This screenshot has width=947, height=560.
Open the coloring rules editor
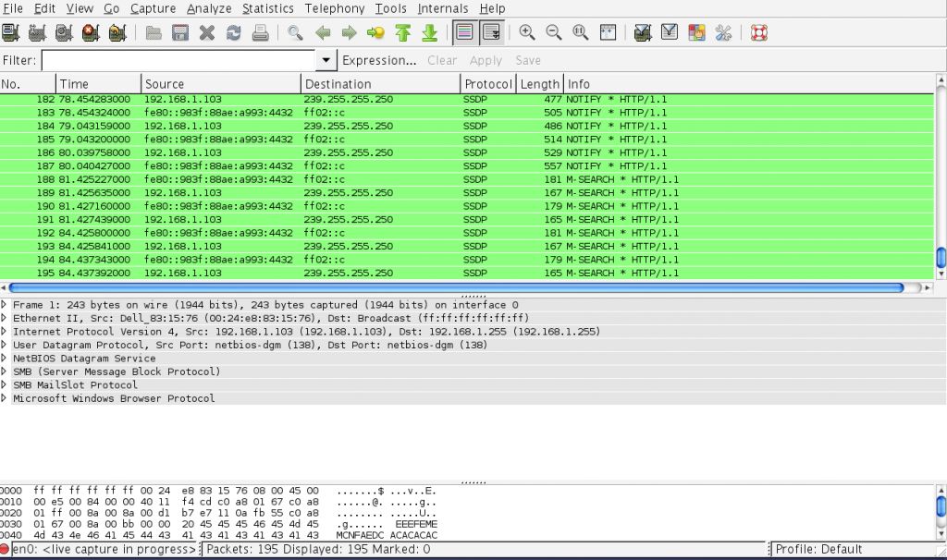[696, 32]
